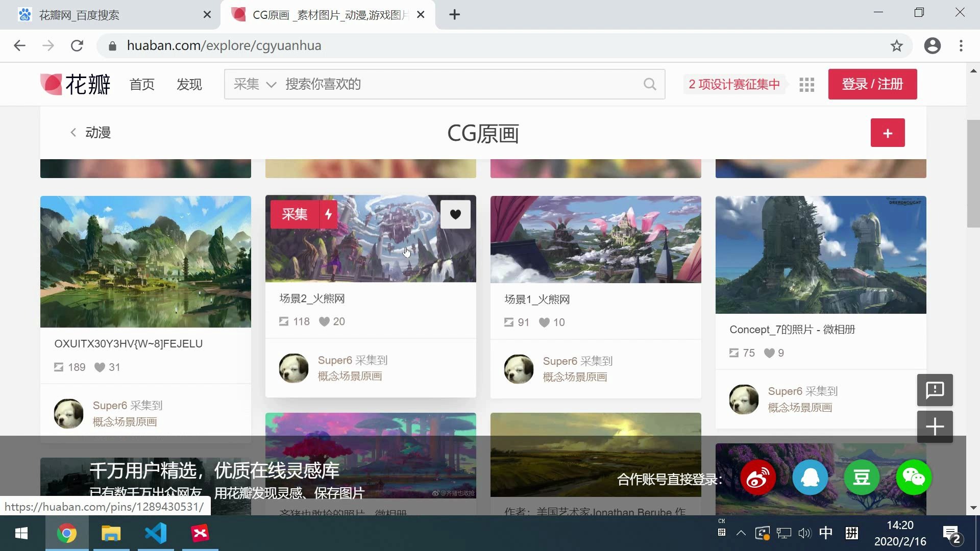Click the Huaban petal logo
This screenshot has height=551, width=980.
(75, 84)
